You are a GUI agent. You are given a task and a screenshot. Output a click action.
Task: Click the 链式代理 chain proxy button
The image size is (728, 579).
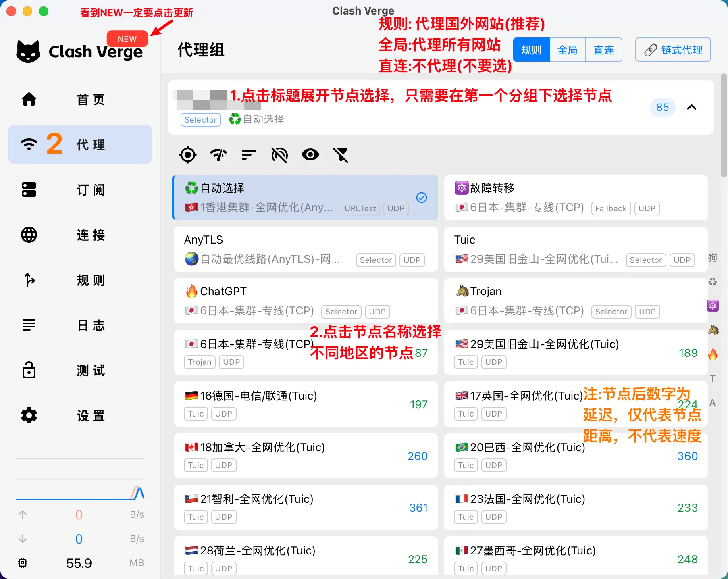tap(673, 50)
